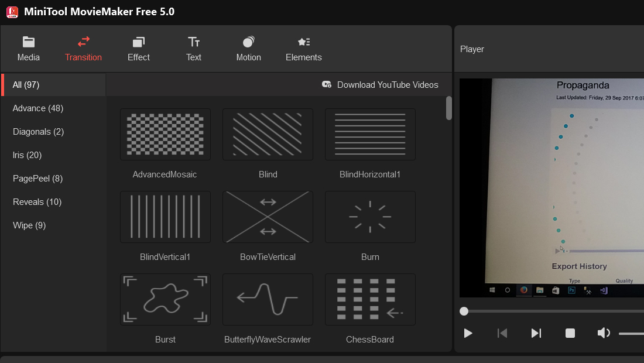
Task: Skip to the next frame
Action: [x=536, y=333]
